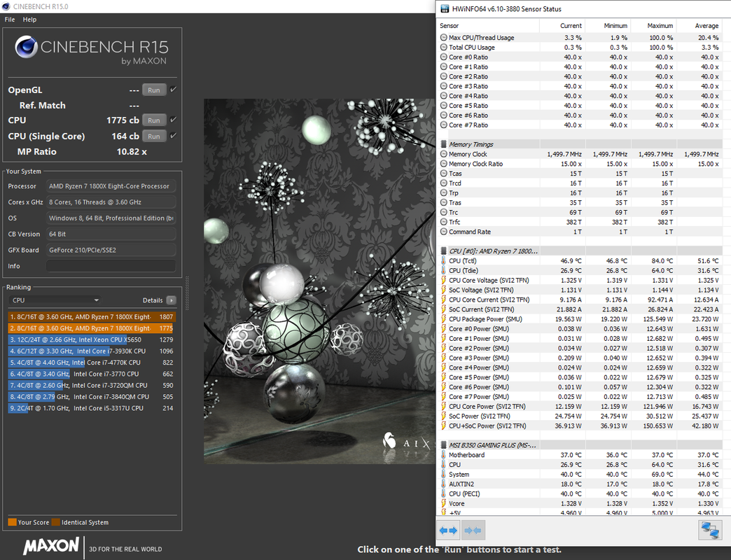Click the Memory Timings group chip icon
The height and width of the screenshot is (560, 731).
point(444,144)
